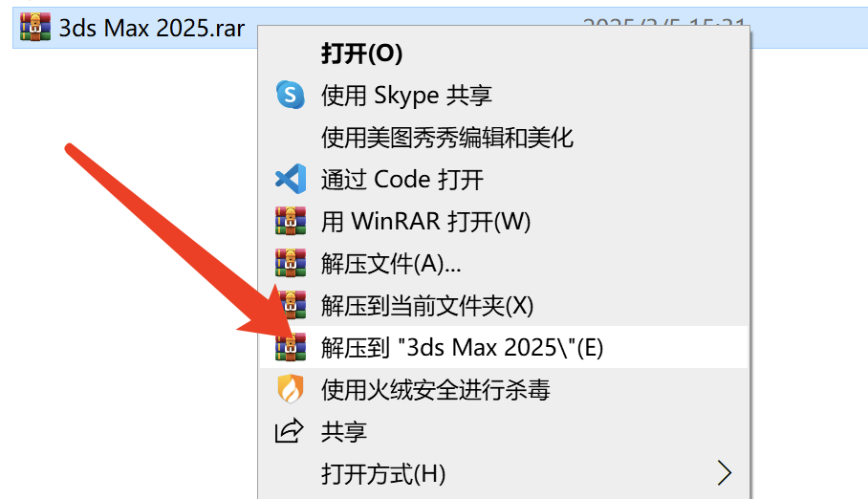
Task: Choose 解压到当前文件夹(X)
Action: pos(426,306)
